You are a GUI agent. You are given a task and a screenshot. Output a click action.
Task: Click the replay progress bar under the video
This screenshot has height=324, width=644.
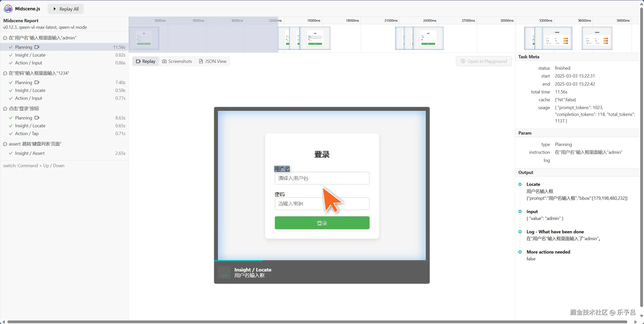[x=321, y=260]
